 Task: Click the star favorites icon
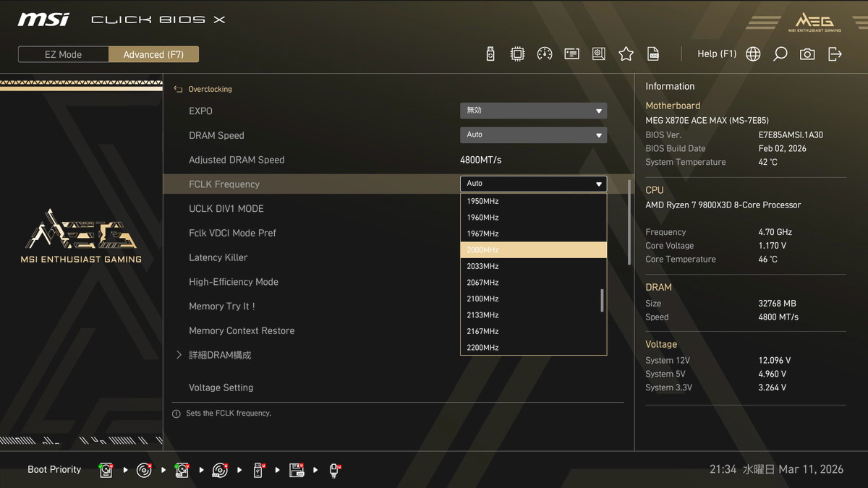pyautogui.click(x=626, y=54)
